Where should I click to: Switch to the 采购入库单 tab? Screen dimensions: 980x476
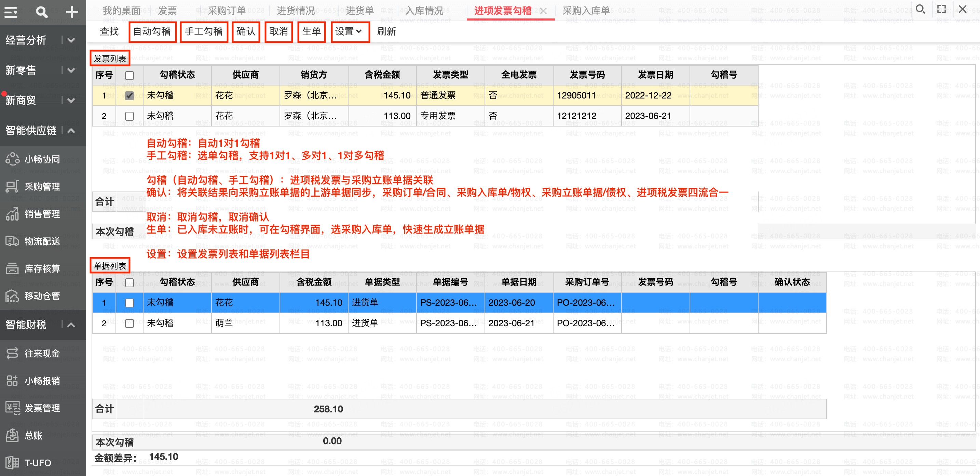point(586,11)
